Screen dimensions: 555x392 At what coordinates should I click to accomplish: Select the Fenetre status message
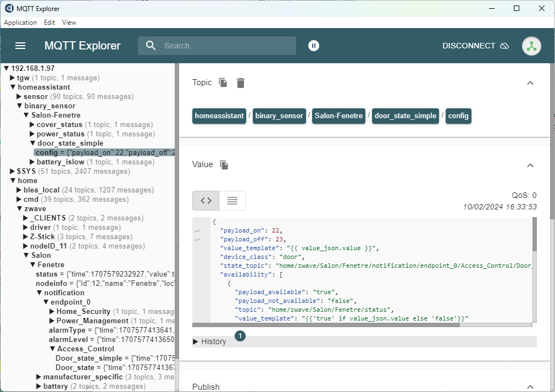[105, 274]
